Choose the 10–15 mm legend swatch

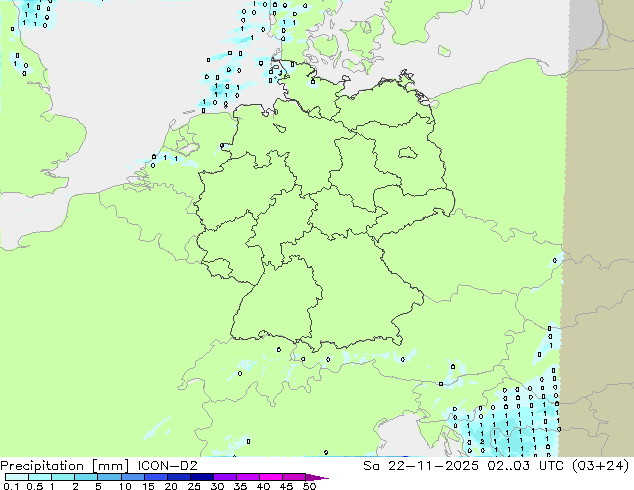[132, 477]
